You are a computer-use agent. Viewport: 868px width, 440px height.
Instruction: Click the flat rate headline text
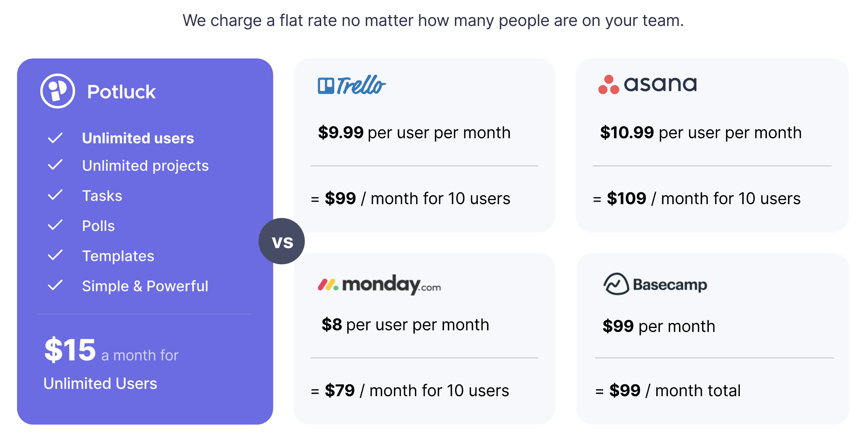point(433,20)
